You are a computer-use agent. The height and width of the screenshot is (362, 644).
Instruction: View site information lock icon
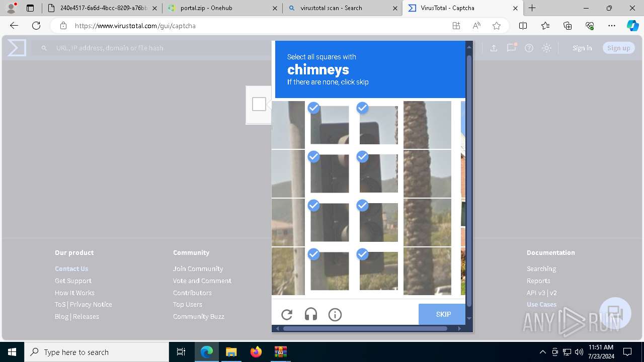click(63, 26)
